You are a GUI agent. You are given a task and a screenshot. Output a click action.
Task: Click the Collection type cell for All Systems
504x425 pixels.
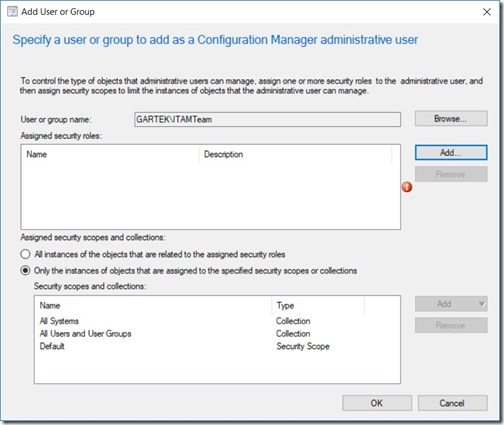(x=293, y=321)
